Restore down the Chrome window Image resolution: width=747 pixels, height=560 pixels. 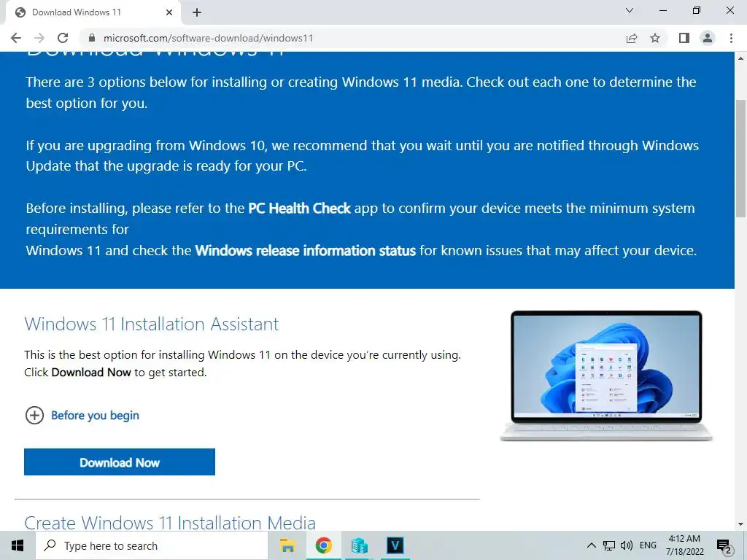pyautogui.click(x=697, y=10)
